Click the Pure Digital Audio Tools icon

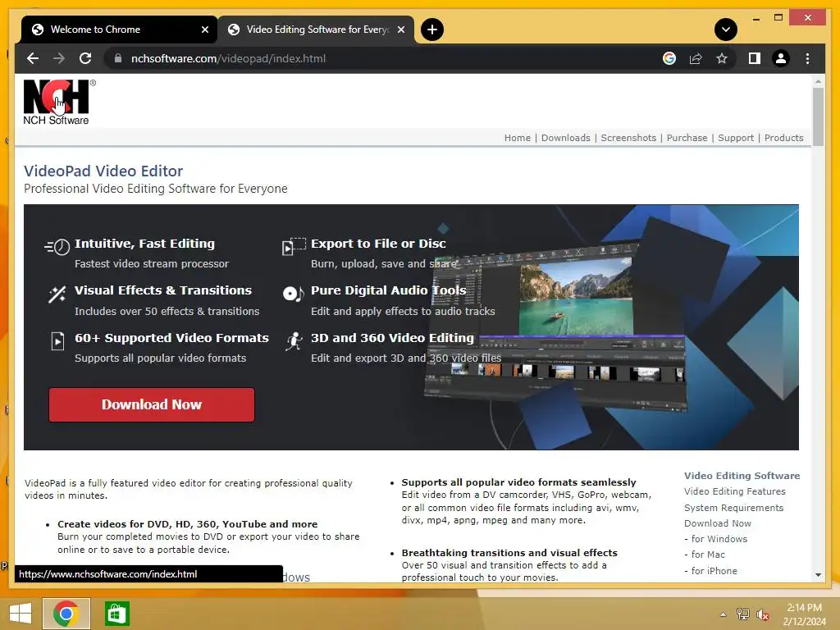[293, 294]
